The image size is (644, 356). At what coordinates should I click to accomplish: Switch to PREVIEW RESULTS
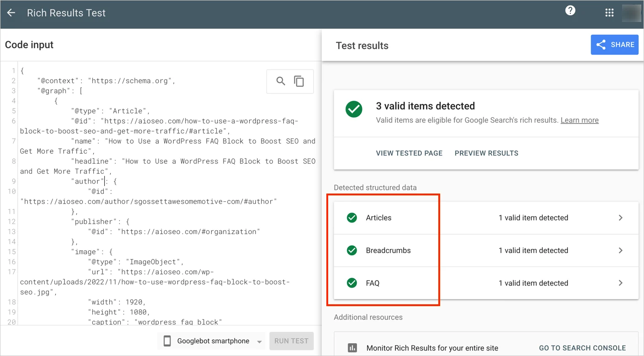(x=486, y=153)
